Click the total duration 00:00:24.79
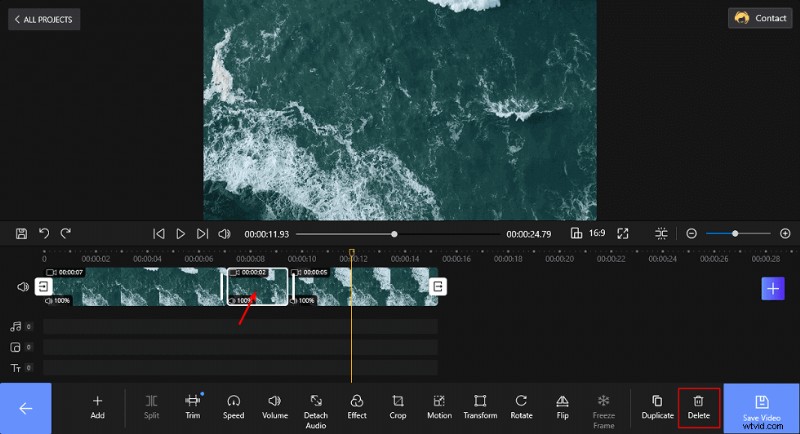The width and height of the screenshot is (800, 434). click(x=529, y=234)
